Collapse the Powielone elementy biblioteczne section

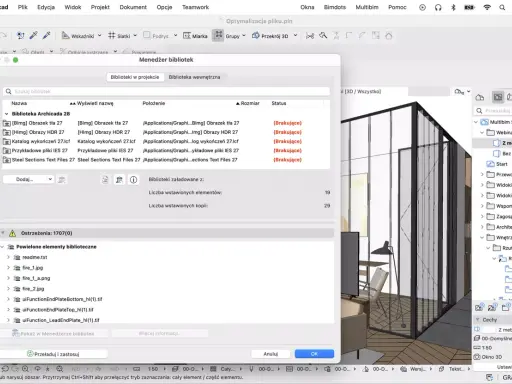tap(3, 247)
